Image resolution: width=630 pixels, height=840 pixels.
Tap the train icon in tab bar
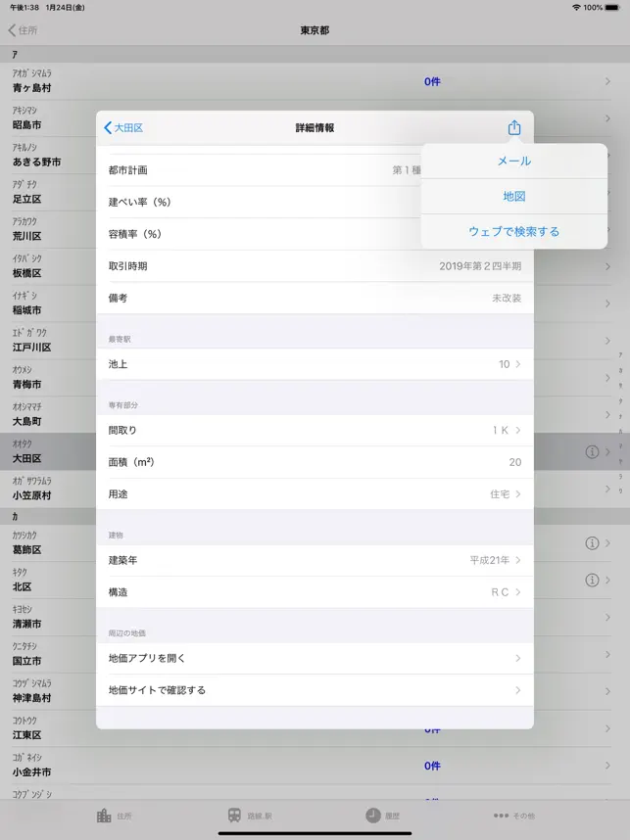(x=234, y=816)
